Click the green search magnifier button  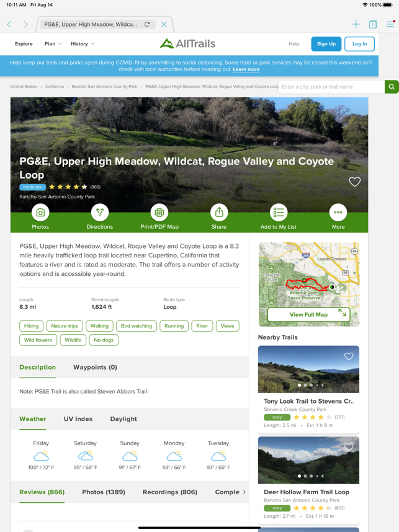point(392,87)
